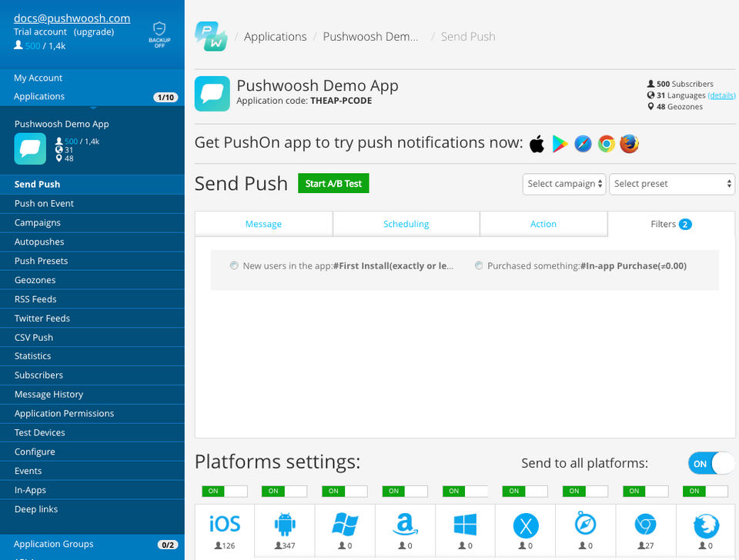This screenshot has height=560, width=739.
Task: Click the Backup Off shield icon
Action: point(159,35)
